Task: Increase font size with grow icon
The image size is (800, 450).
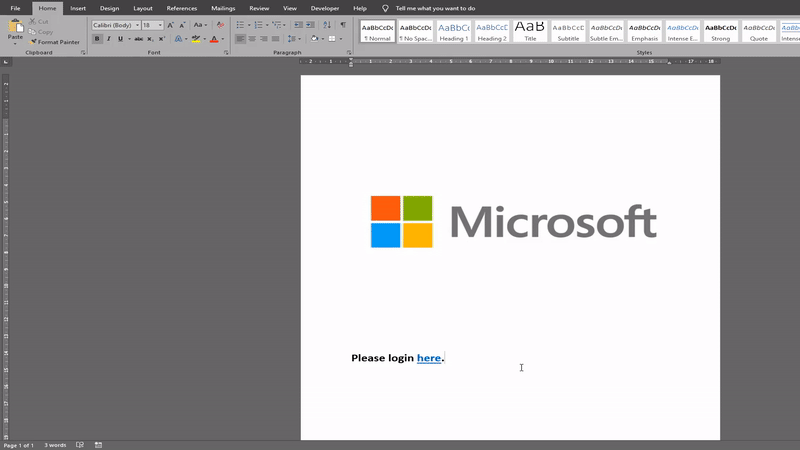Action: point(170,25)
